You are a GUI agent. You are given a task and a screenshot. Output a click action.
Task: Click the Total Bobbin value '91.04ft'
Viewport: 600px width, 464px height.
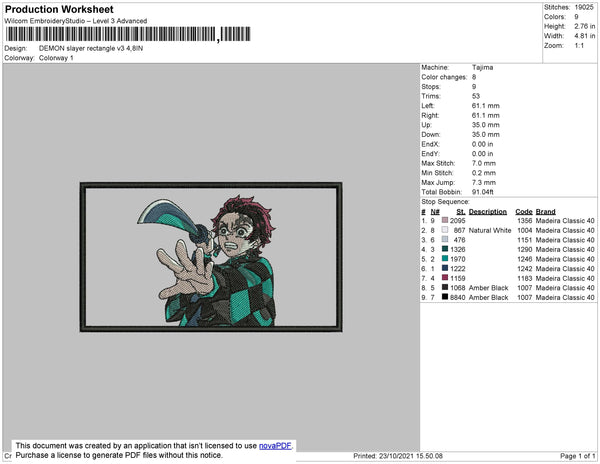(483, 192)
